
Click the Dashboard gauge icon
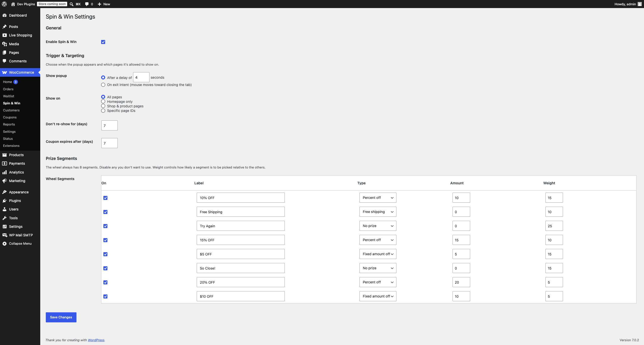5,15
